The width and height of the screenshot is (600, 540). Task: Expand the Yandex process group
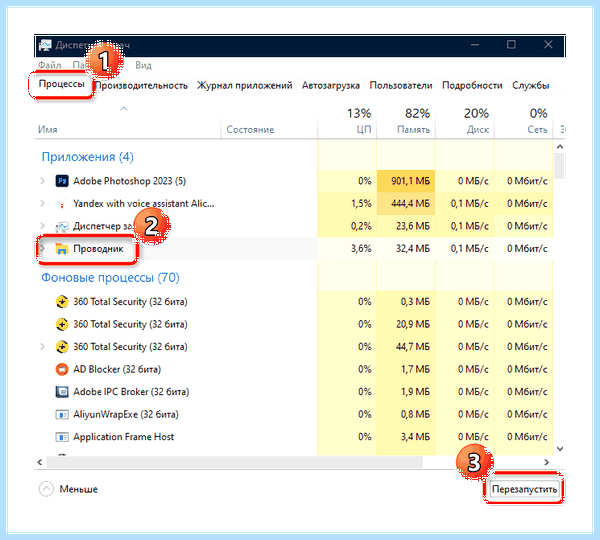[42, 203]
